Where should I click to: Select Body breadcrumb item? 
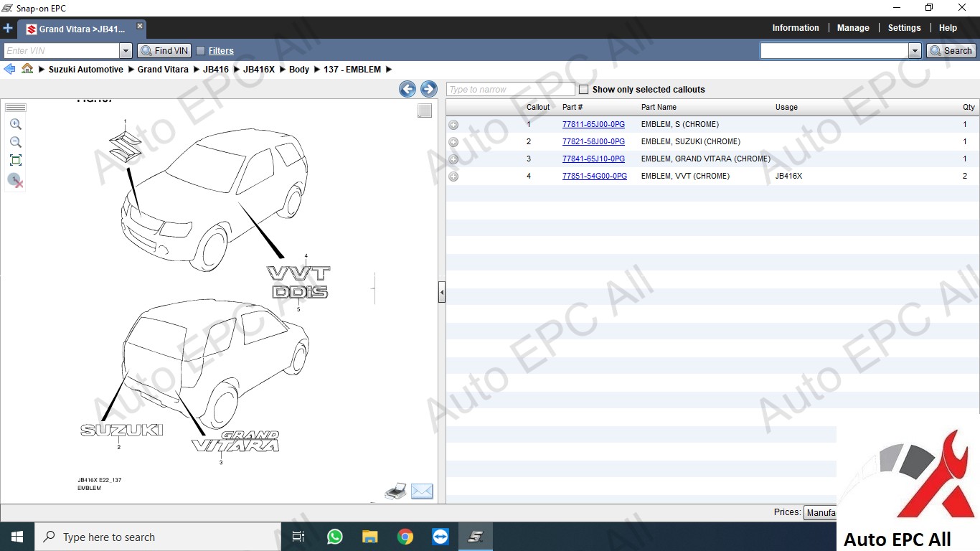click(299, 70)
